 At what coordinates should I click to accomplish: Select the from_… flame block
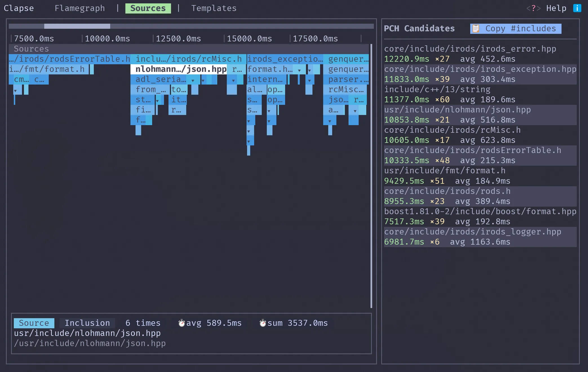pyautogui.click(x=150, y=89)
